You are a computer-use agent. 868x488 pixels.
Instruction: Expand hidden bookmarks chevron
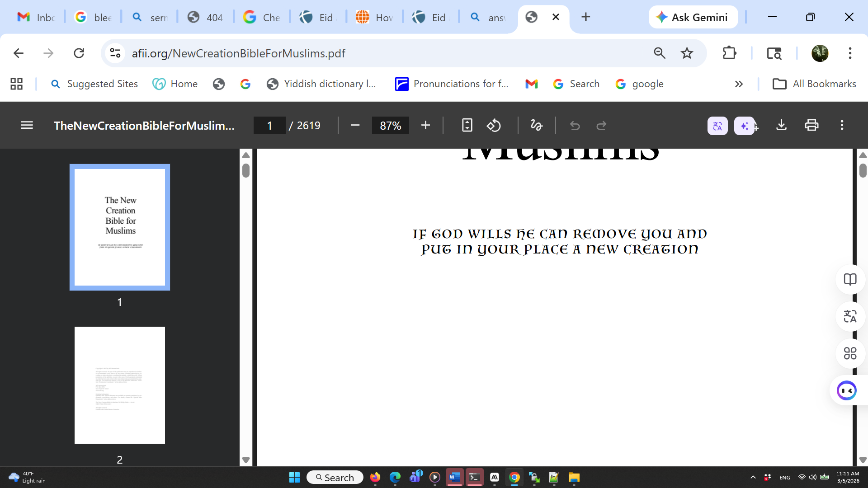pyautogui.click(x=739, y=84)
